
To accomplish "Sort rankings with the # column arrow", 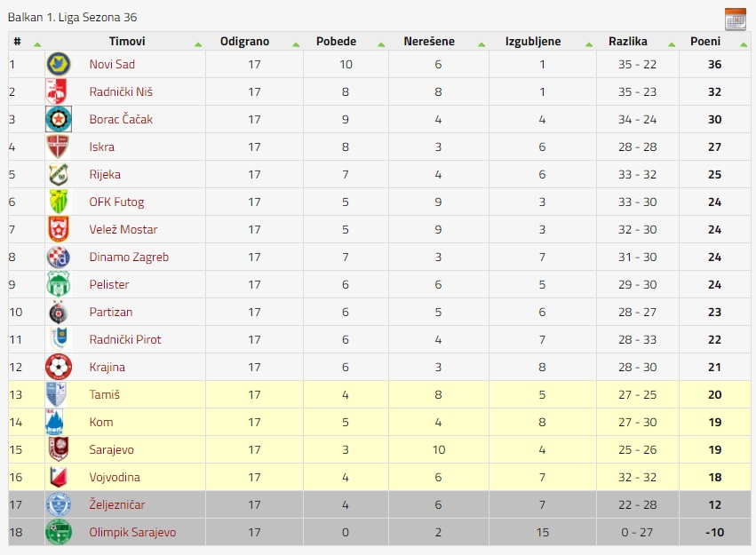I will click(x=37, y=44).
